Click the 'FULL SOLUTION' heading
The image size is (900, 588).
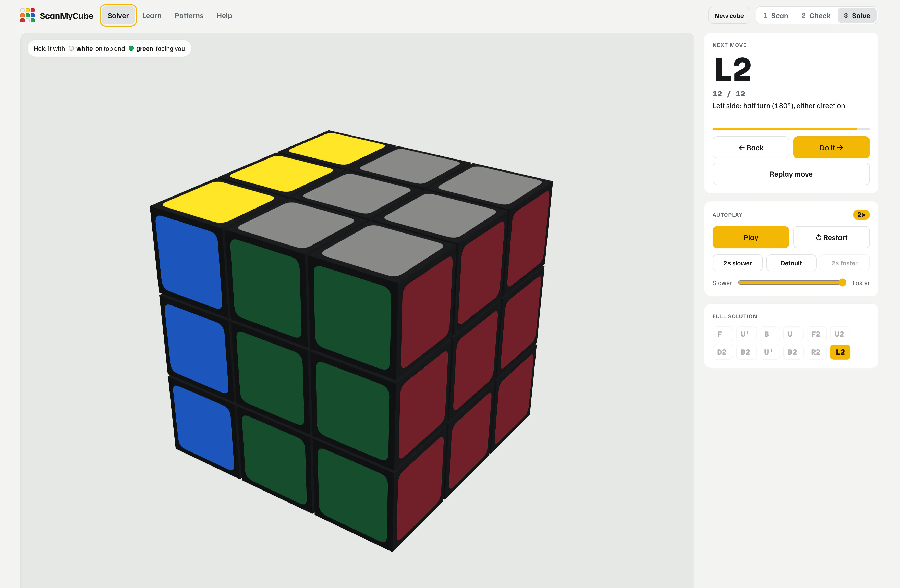(x=735, y=316)
